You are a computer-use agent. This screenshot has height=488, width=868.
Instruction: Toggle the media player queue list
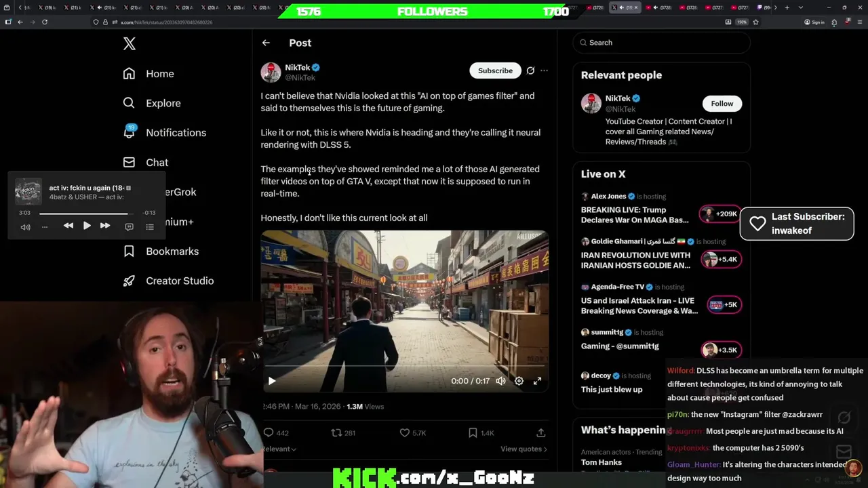click(x=150, y=227)
